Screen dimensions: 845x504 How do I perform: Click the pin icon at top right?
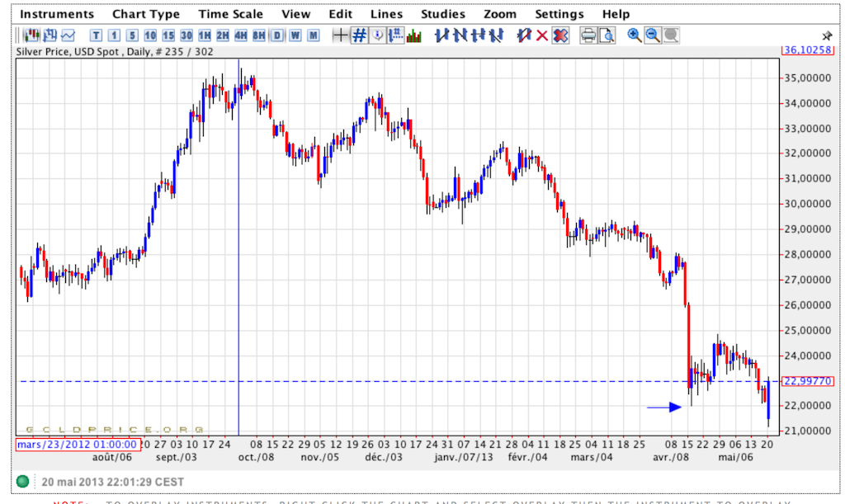828,36
